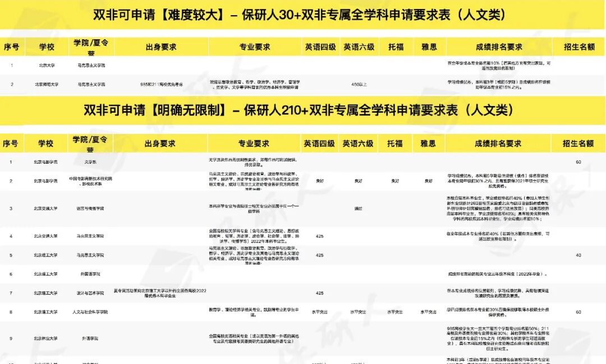Click 学校 header in 明确无限制 table

click(45, 144)
